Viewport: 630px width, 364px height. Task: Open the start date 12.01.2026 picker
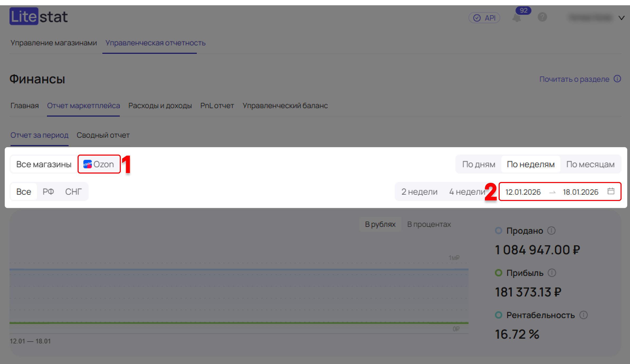click(x=523, y=192)
